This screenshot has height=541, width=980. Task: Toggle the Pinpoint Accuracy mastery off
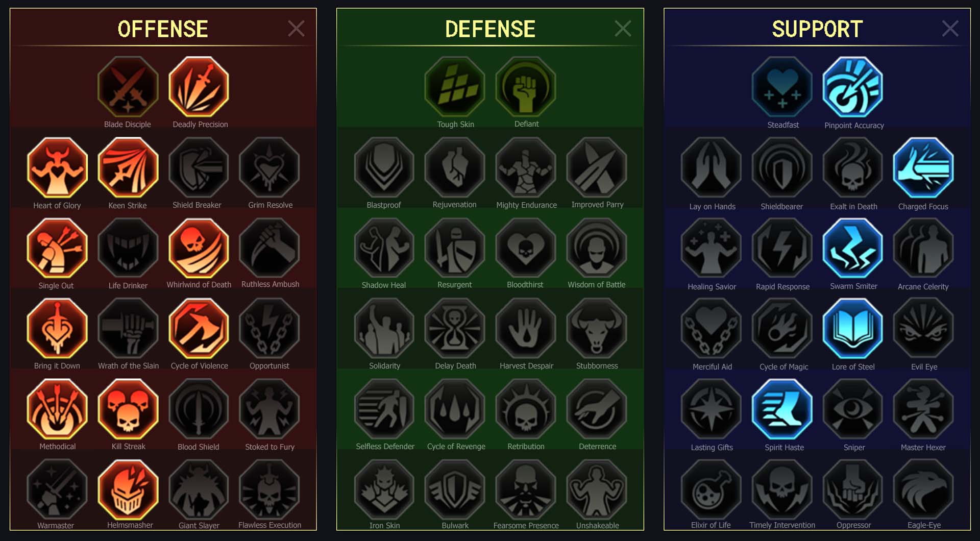(853, 87)
